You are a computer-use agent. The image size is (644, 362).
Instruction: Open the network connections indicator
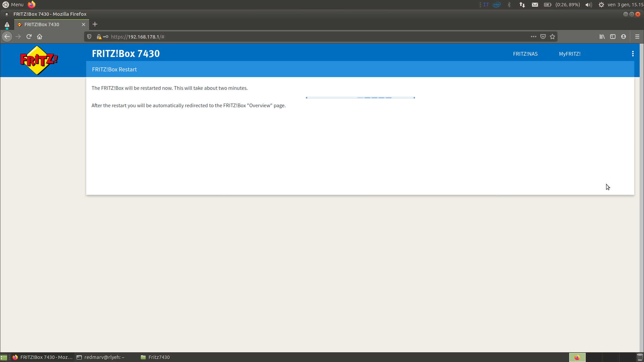(x=522, y=5)
